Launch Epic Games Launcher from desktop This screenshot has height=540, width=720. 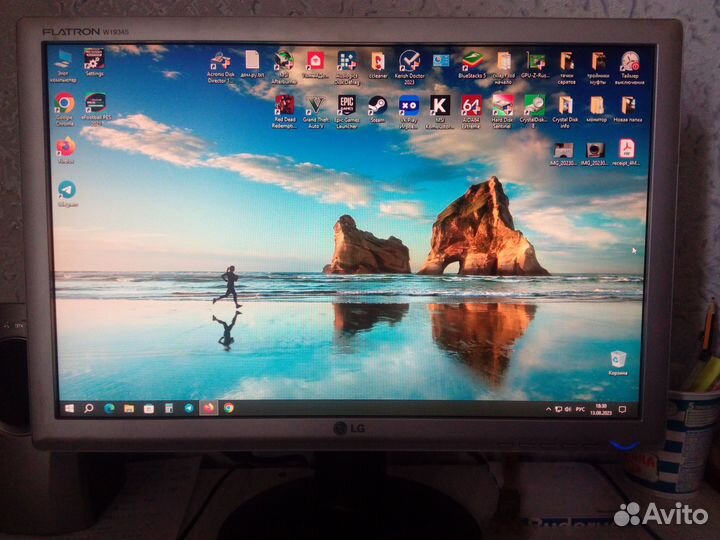click(346, 104)
